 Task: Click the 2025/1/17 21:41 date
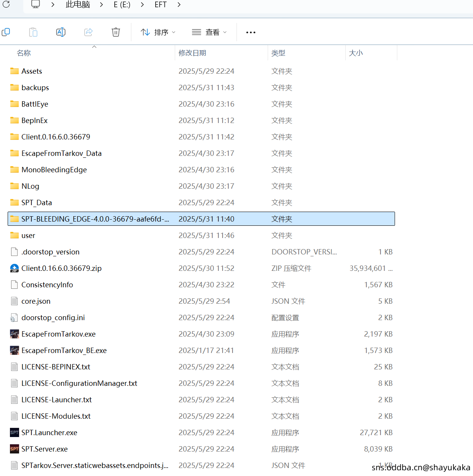coord(206,350)
